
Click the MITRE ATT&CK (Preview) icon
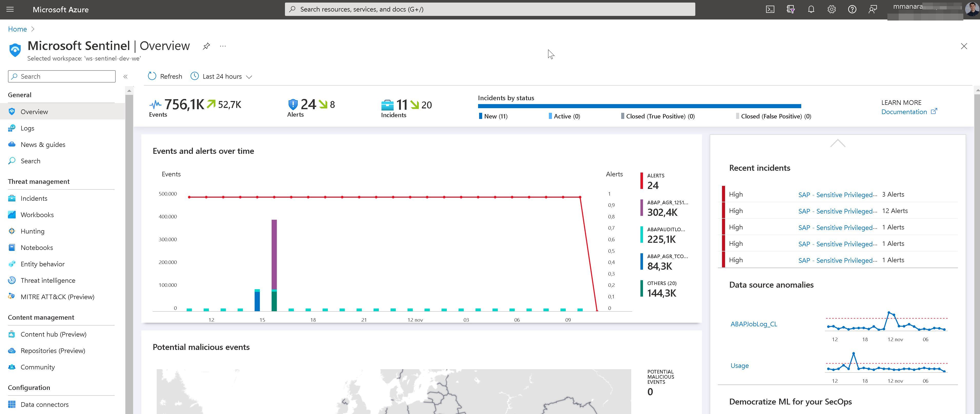tap(12, 297)
